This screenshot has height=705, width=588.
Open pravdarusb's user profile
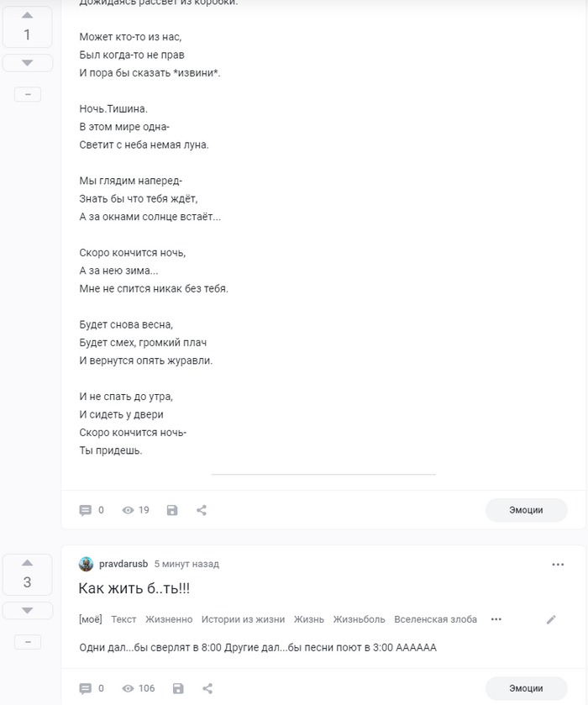[x=123, y=564]
